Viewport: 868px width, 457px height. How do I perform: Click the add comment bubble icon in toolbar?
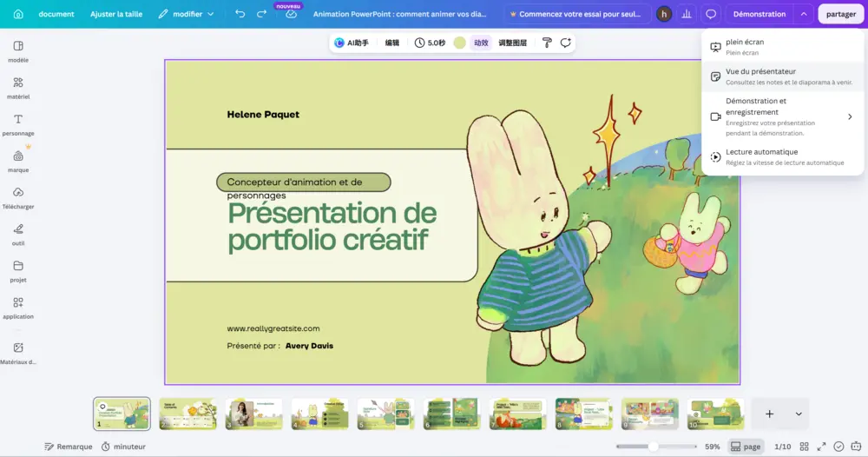pyautogui.click(x=565, y=43)
